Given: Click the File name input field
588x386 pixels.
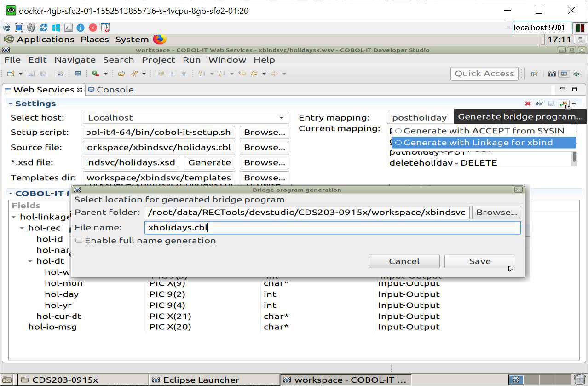Looking at the screenshot, I should [332, 228].
